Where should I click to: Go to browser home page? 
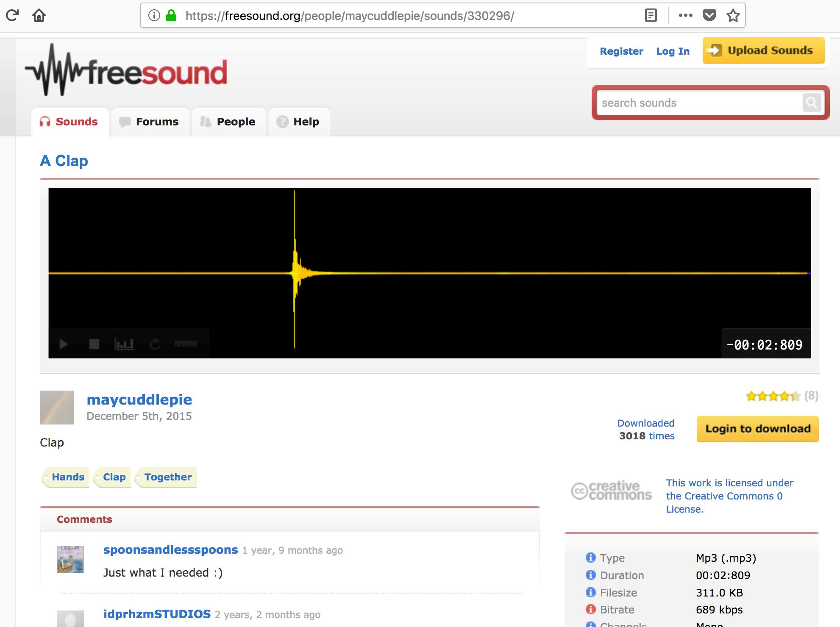point(39,16)
